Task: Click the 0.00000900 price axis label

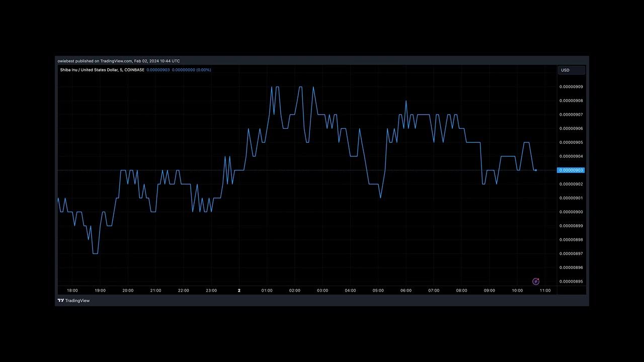Action: [571, 212]
